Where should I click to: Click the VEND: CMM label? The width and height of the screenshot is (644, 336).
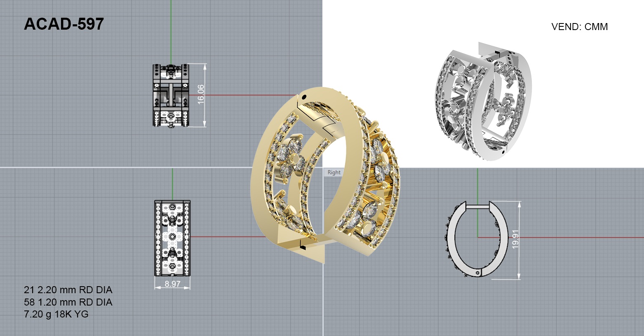579,27
